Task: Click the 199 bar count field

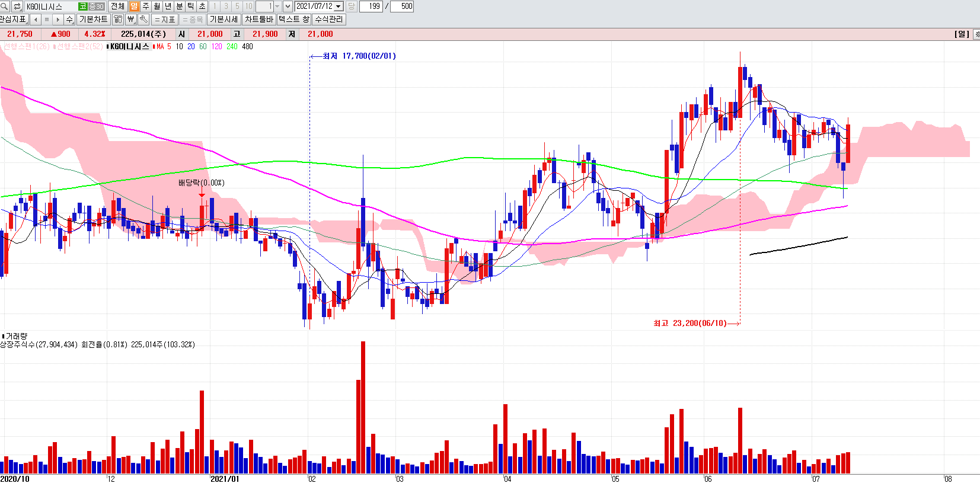Action: (x=371, y=7)
